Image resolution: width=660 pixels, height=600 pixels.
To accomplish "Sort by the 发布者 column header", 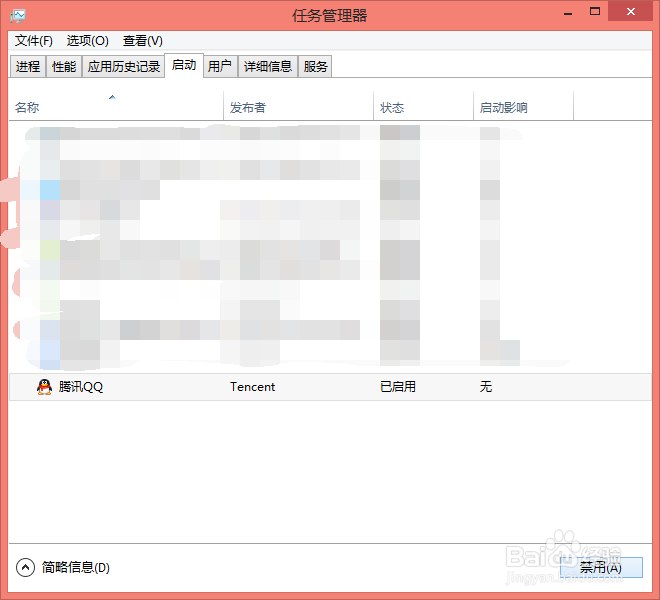I will [x=298, y=106].
